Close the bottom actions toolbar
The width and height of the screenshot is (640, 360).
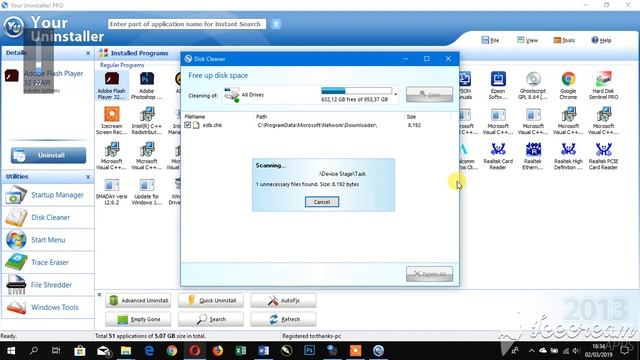pos(99,294)
